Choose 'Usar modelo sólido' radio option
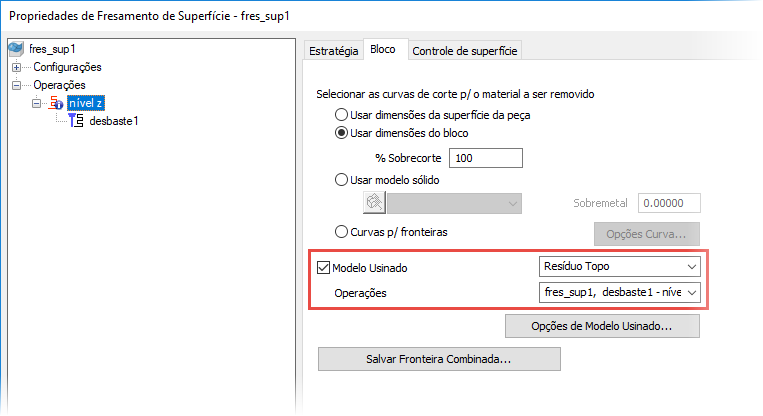Screen dimensions: 763x416 [x=342, y=180]
